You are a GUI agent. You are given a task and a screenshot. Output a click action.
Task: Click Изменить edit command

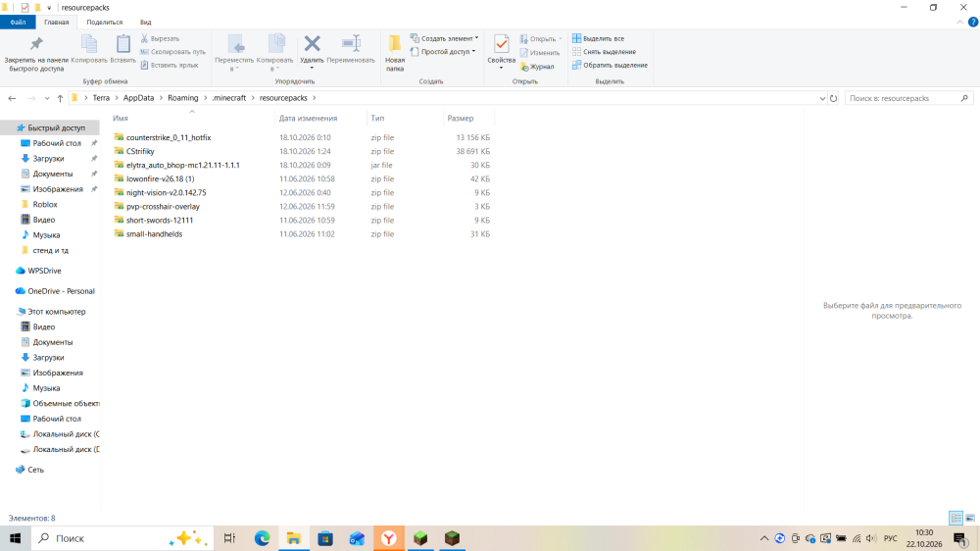pos(539,53)
